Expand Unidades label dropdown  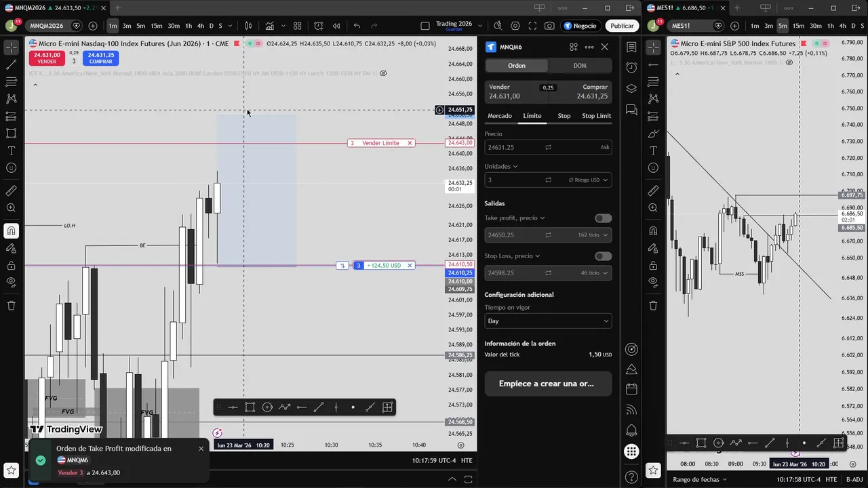[501, 166]
